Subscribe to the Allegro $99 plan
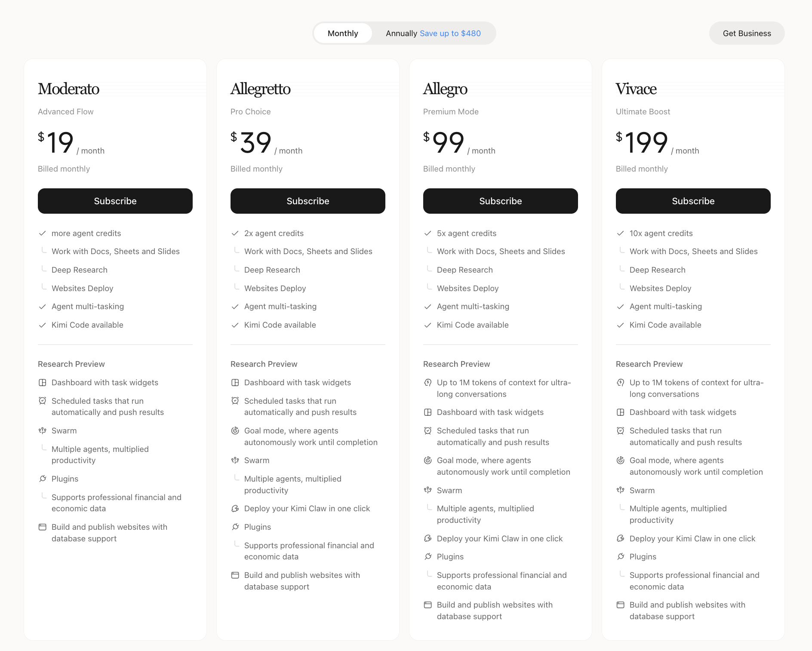Screen dimensions: 812x651 tap(501, 201)
